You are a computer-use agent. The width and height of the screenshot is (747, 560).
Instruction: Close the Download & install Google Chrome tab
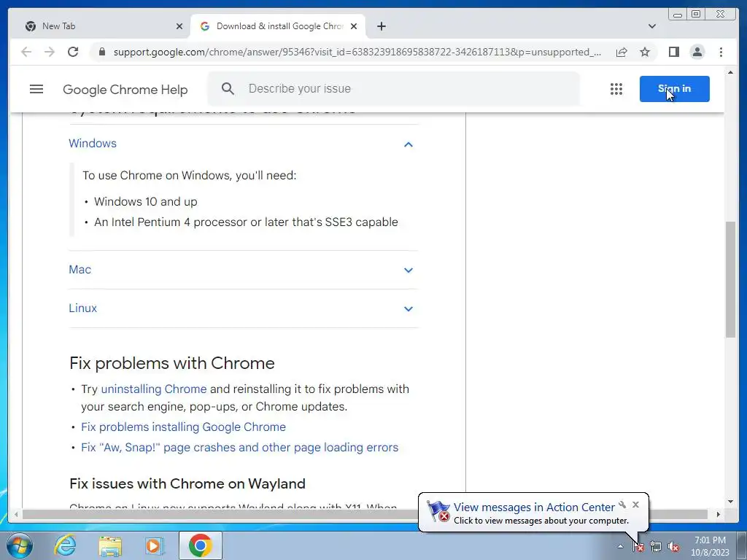point(354,27)
